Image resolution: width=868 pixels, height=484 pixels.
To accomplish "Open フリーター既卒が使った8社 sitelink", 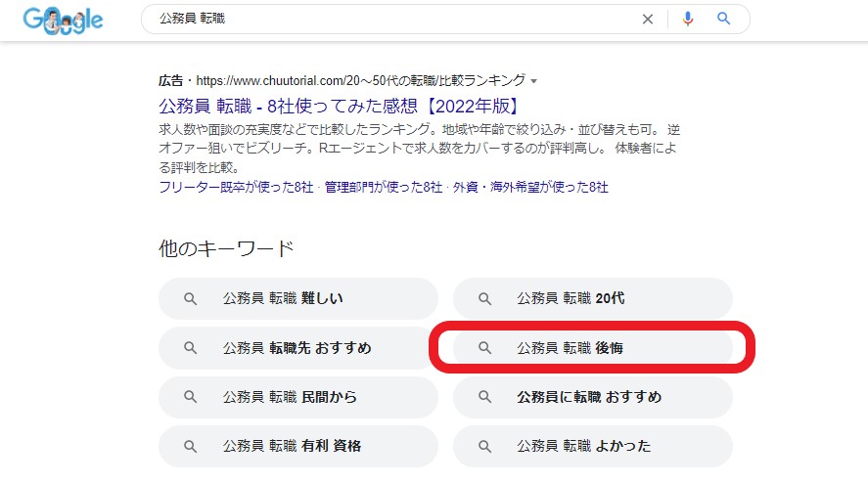I will 236,187.
